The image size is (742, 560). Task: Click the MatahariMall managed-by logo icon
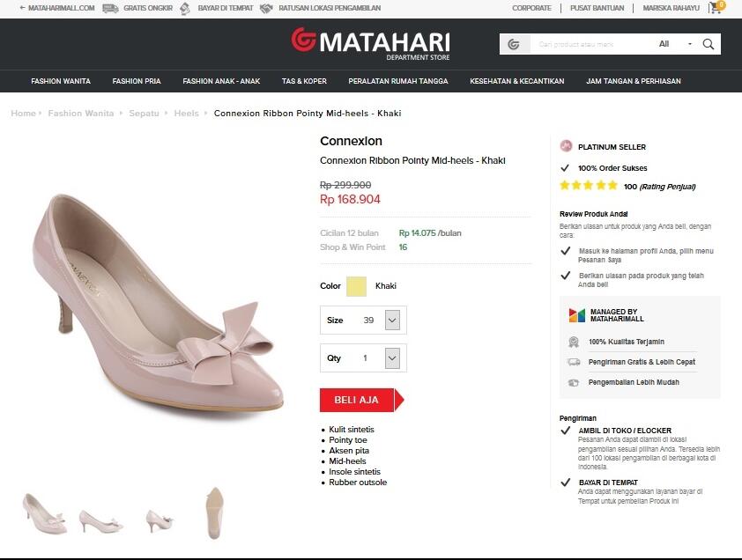[x=576, y=315]
